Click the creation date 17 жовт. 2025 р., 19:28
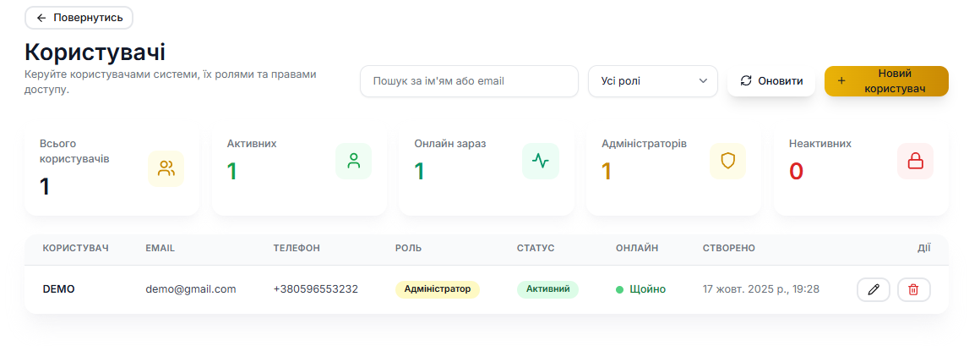The width and height of the screenshot is (980, 346). click(760, 289)
